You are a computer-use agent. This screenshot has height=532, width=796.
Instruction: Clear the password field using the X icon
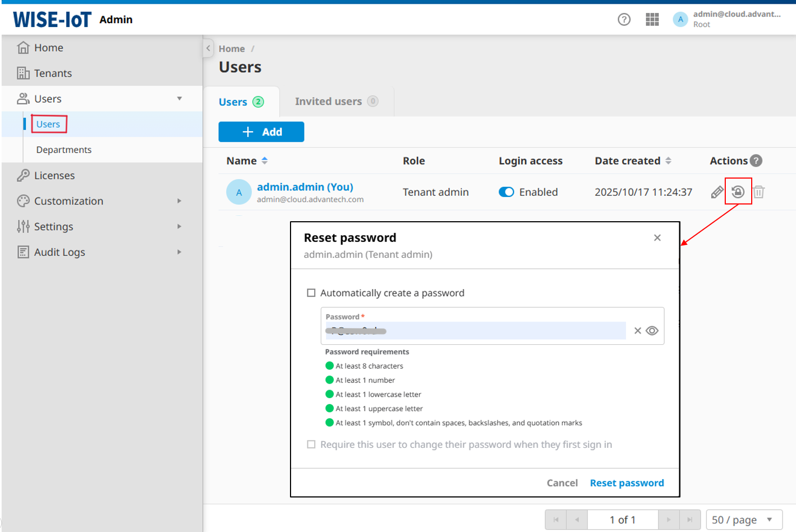637,330
